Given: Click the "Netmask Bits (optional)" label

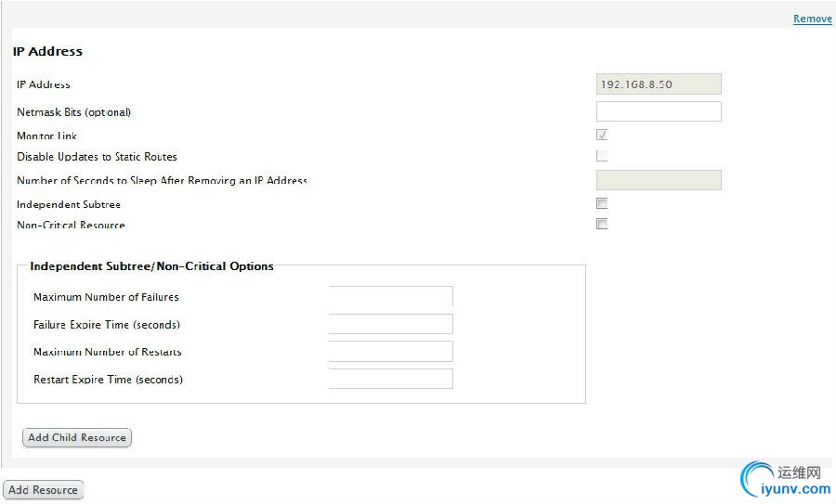Looking at the screenshot, I should [x=73, y=112].
